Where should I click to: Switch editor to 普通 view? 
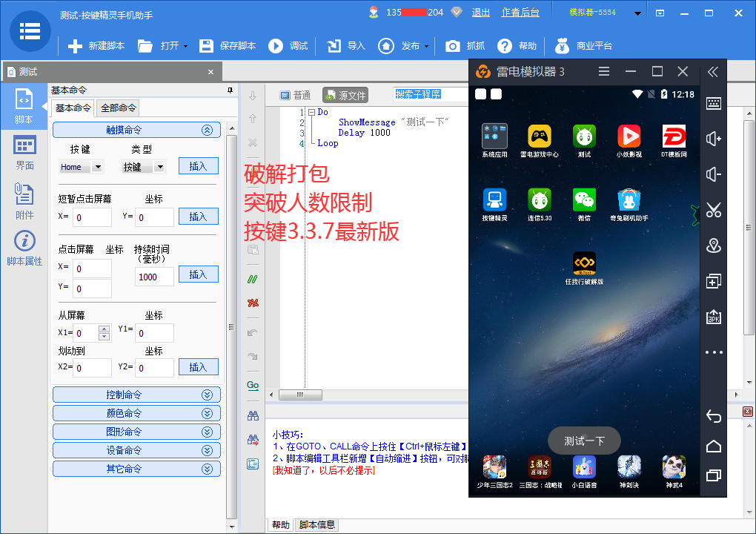(296, 95)
